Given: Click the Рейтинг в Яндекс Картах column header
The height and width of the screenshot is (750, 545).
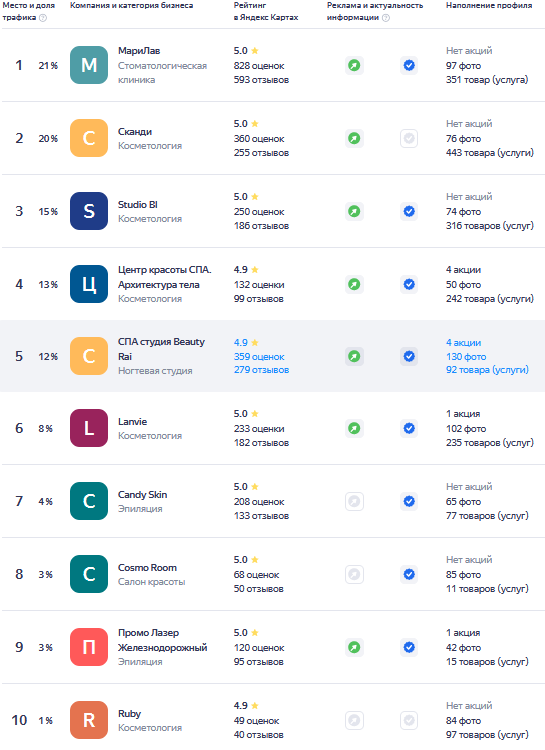Looking at the screenshot, I should (266, 11).
